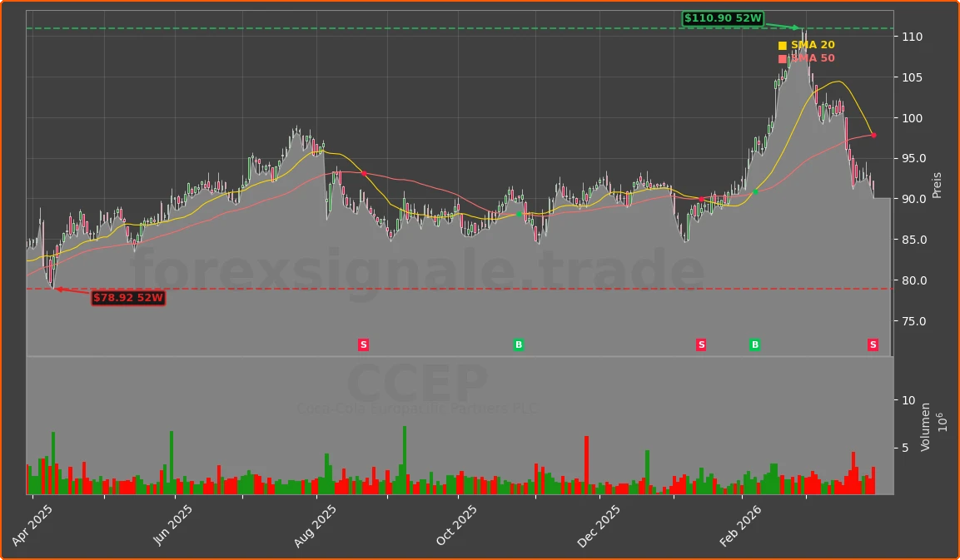Screen dimensions: 960x560
Task: Click the Dec 2025 date axis label
Action: click(x=598, y=527)
